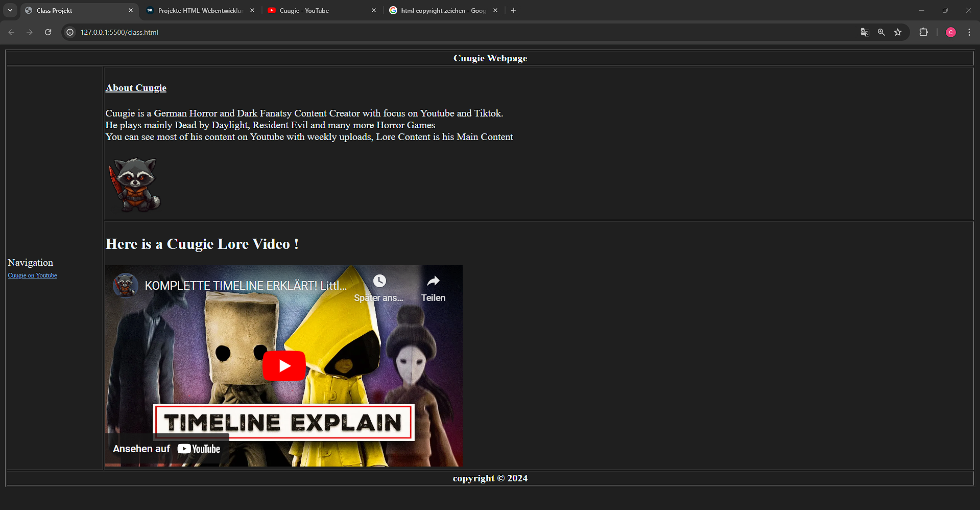The width and height of the screenshot is (980, 510).
Task: Click the About Cuugie heading
Action: tap(136, 88)
